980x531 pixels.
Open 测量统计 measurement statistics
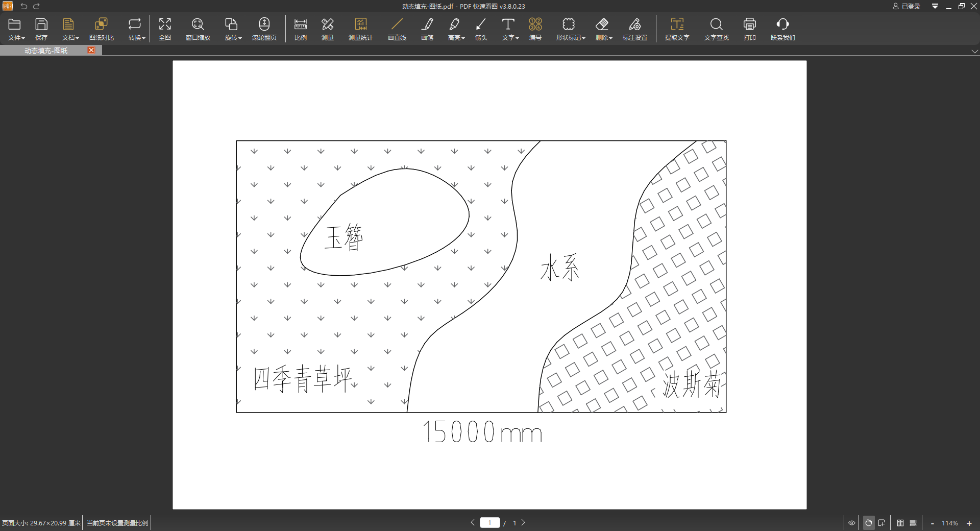pyautogui.click(x=361, y=29)
